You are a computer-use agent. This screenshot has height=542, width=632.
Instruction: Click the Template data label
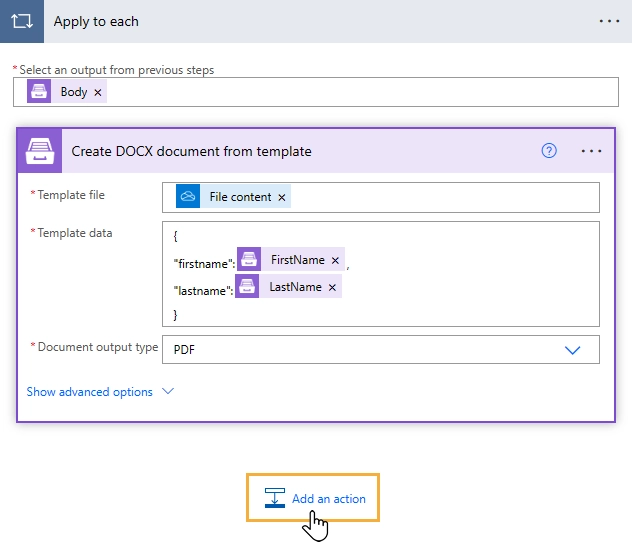click(x=75, y=233)
